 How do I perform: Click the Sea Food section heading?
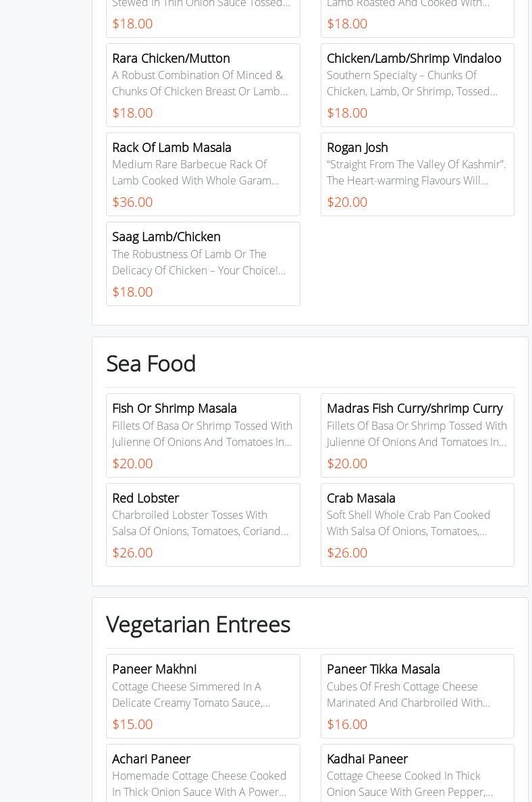coord(151,364)
